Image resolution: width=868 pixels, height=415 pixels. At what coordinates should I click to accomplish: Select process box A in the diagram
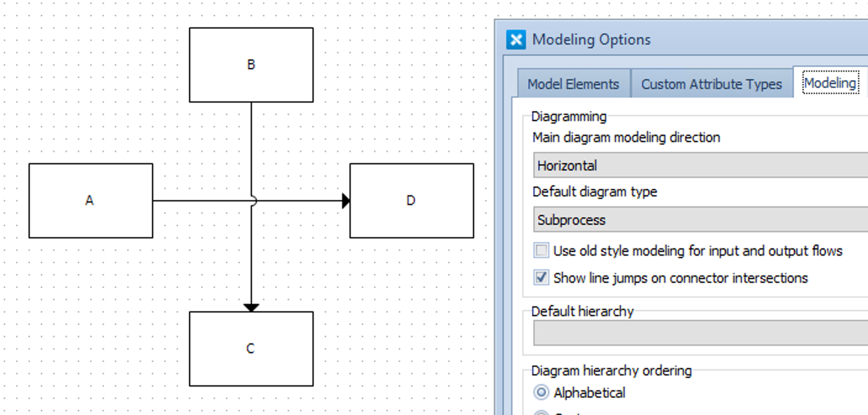pos(91,201)
